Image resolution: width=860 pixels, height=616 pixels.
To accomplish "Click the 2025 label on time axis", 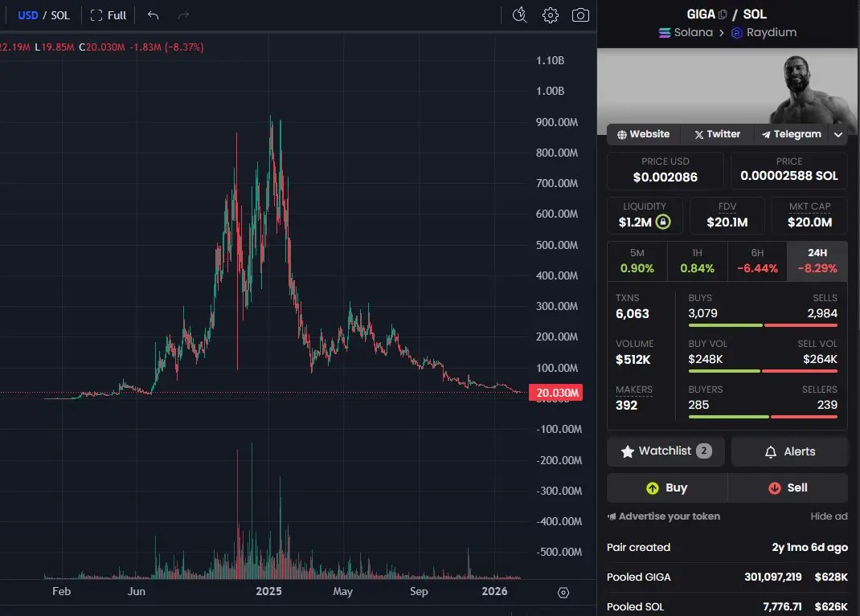I will coord(268,591).
